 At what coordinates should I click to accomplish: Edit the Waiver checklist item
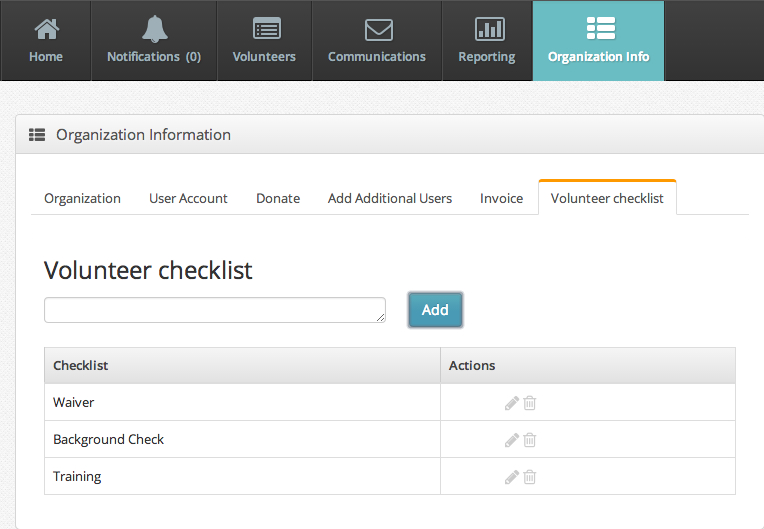[512, 403]
